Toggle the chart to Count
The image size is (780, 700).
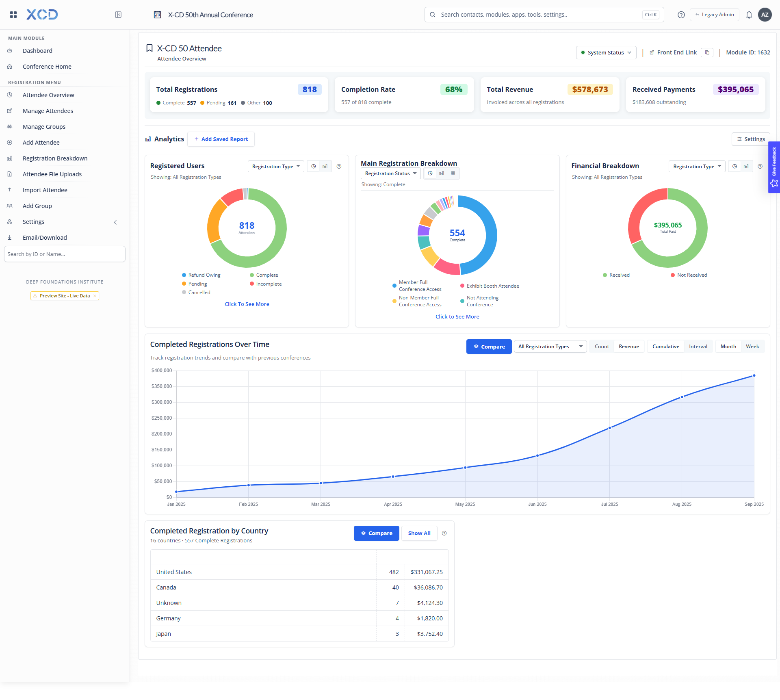coord(602,347)
